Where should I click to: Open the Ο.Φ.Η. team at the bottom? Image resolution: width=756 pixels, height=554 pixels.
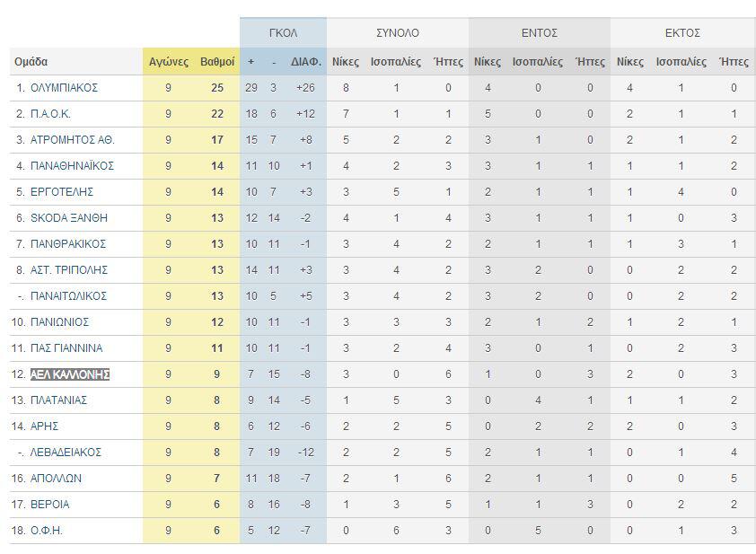click(x=47, y=531)
